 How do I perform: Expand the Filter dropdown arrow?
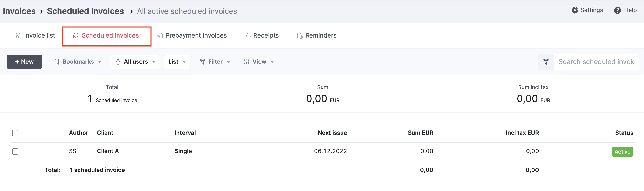click(228, 62)
